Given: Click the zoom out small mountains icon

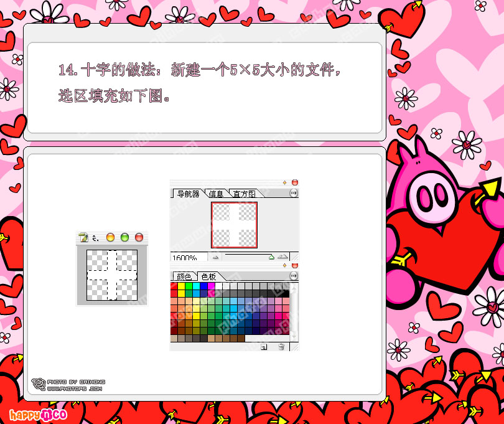Looking at the screenshot, I should tap(215, 257).
